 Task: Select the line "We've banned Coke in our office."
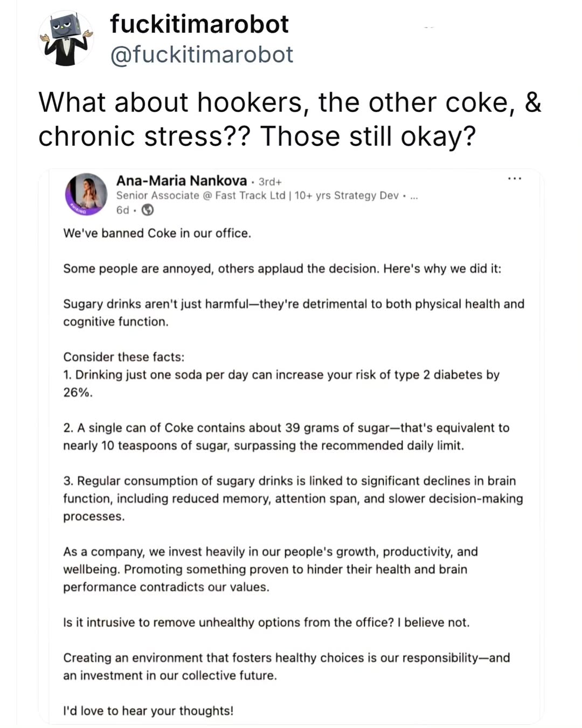[x=157, y=233]
